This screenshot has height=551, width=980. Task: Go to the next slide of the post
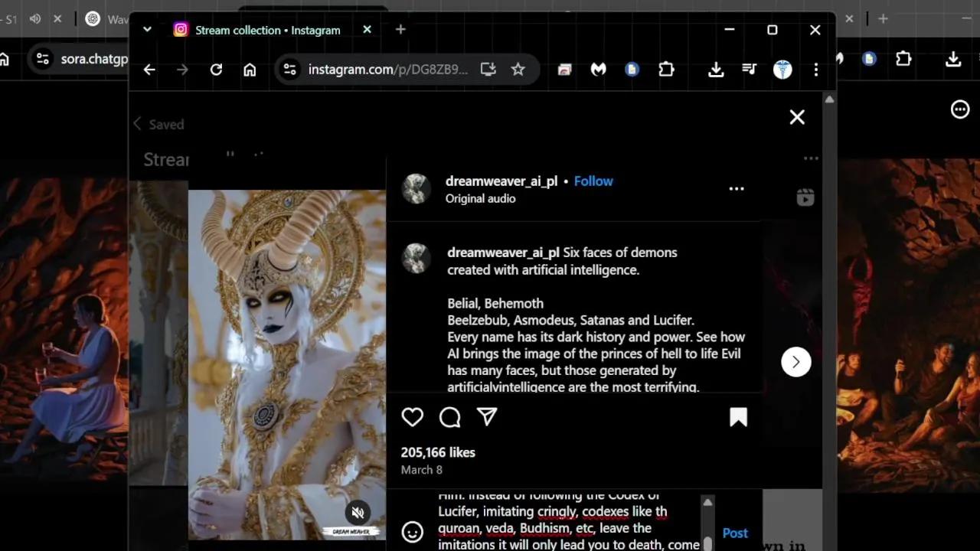(x=796, y=362)
